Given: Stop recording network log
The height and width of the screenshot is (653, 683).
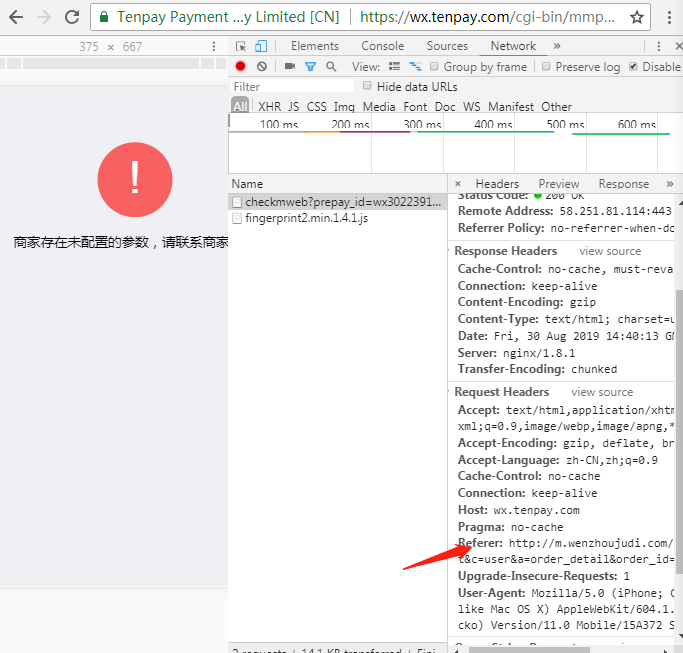Looking at the screenshot, I should pyautogui.click(x=240, y=66).
